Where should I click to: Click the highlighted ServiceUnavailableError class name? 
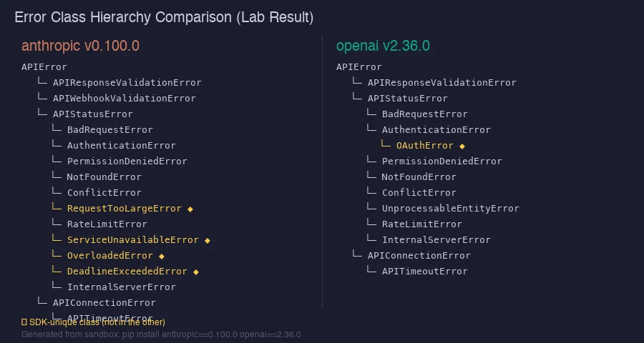(133, 239)
